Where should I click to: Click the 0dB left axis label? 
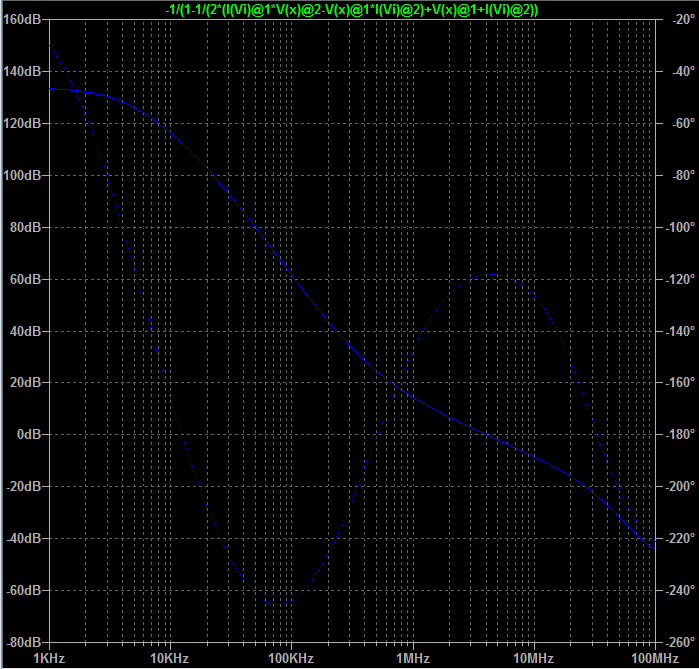[29, 434]
